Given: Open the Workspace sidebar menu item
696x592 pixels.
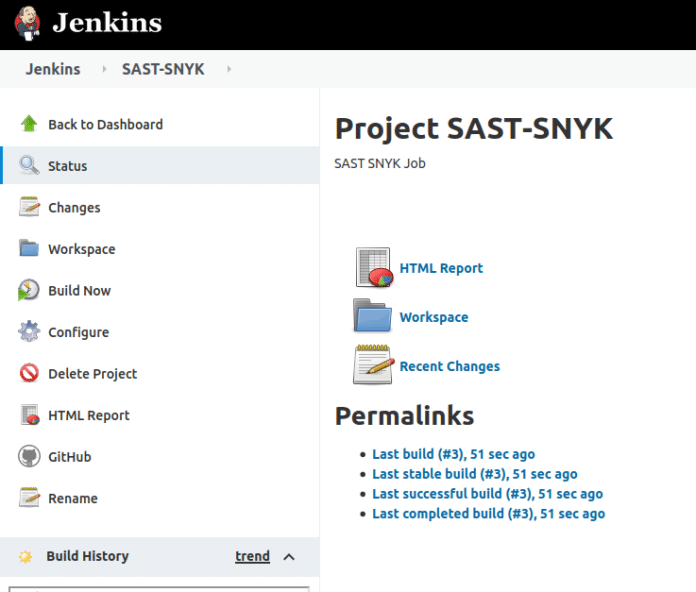Looking at the screenshot, I should (81, 249).
